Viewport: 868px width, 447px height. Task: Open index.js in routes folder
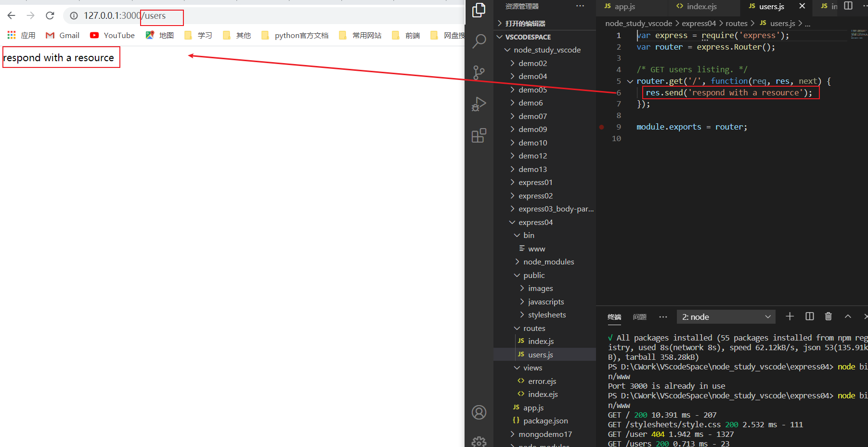(x=544, y=341)
